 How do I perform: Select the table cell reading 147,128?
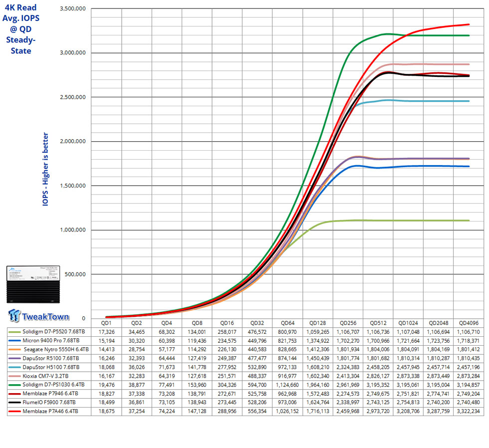[x=197, y=411]
